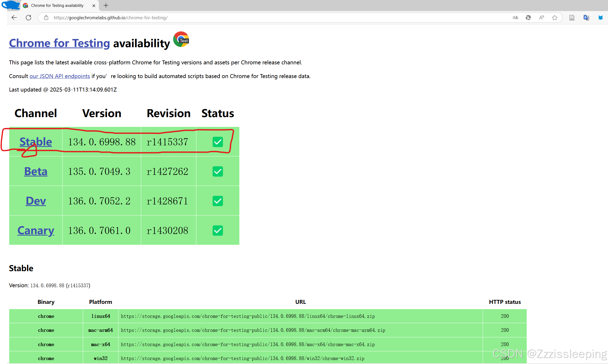The width and height of the screenshot is (608, 364).
Task: Follow the our JSON API endpoints link
Action: (60, 76)
